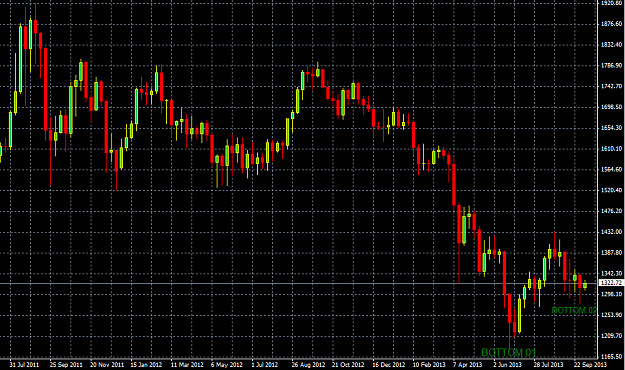The height and width of the screenshot is (370, 625).
Task: Click the 7 Apr 2013 date label
Action: coord(468,364)
